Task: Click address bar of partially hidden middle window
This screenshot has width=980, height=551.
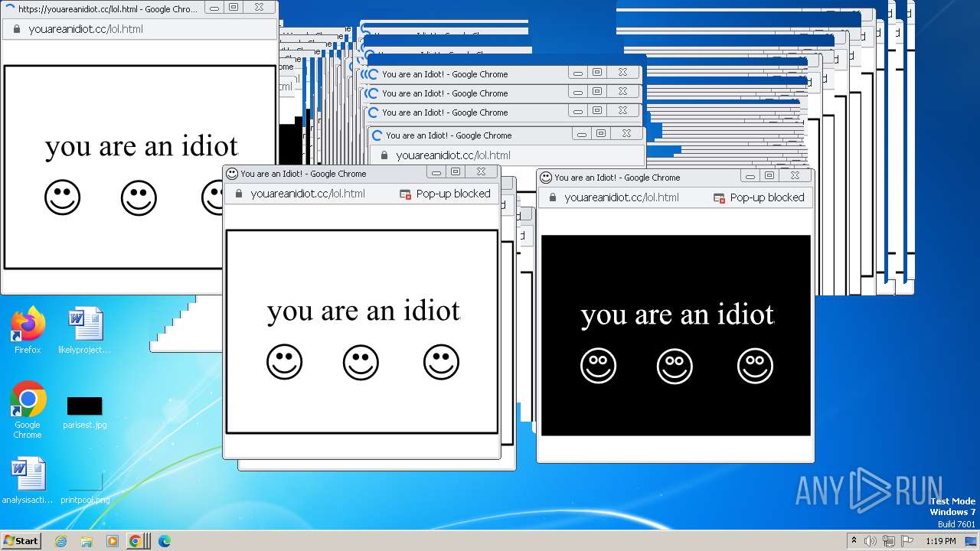Action: click(508, 155)
